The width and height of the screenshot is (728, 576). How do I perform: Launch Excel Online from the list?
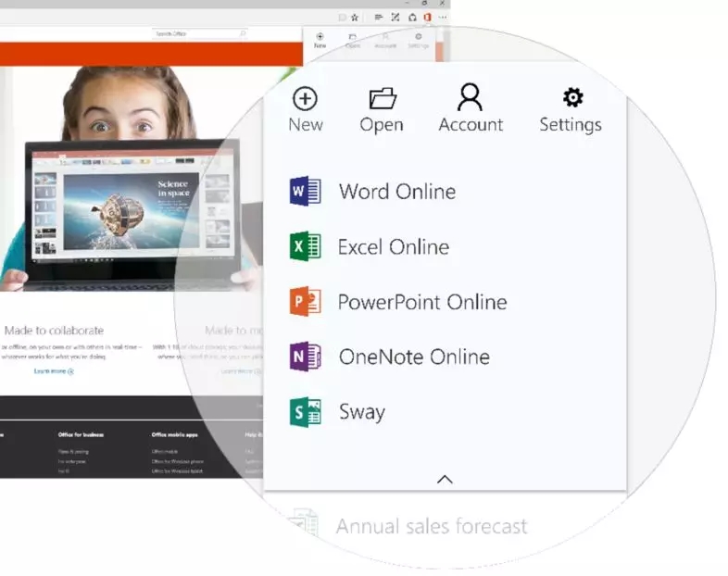click(370, 246)
